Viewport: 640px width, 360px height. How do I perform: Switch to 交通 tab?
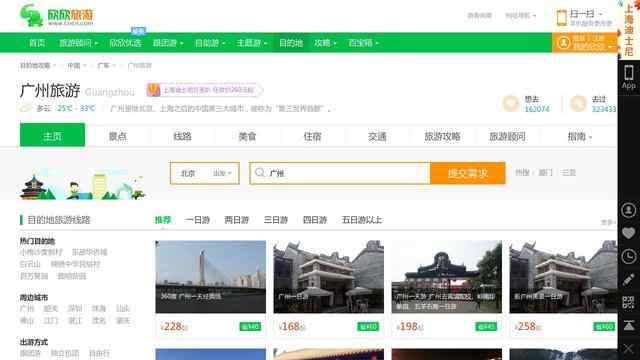(x=377, y=136)
